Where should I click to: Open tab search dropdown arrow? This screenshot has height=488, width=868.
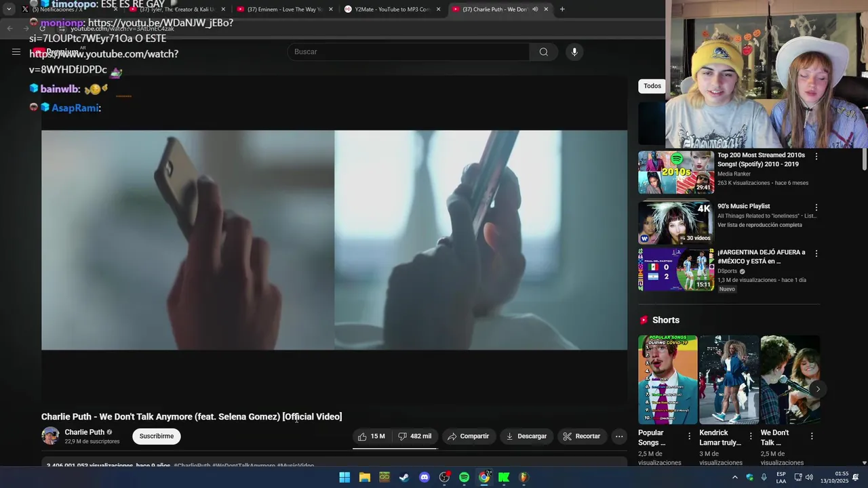[9, 9]
